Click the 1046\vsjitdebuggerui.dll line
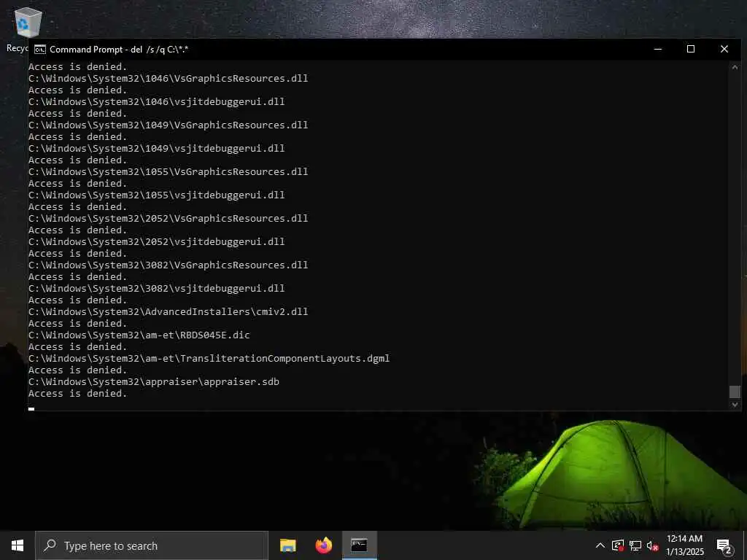This screenshot has width=747, height=560. pos(157,102)
